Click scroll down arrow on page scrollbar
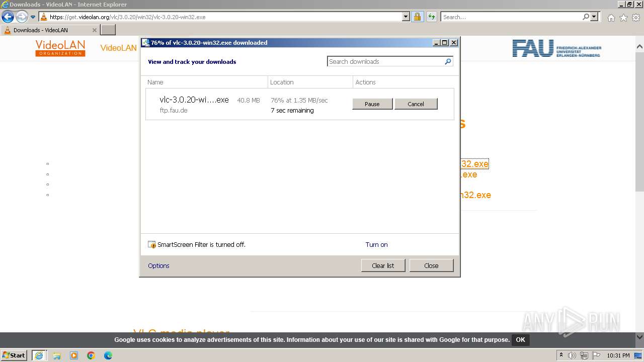The image size is (644, 362). (639, 337)
